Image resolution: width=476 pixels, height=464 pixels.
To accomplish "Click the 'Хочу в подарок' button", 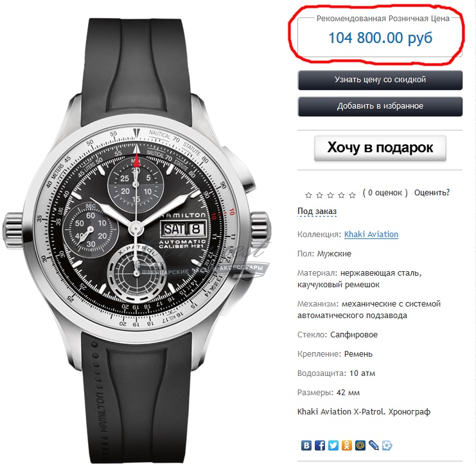I will click(x=380, y=148).
